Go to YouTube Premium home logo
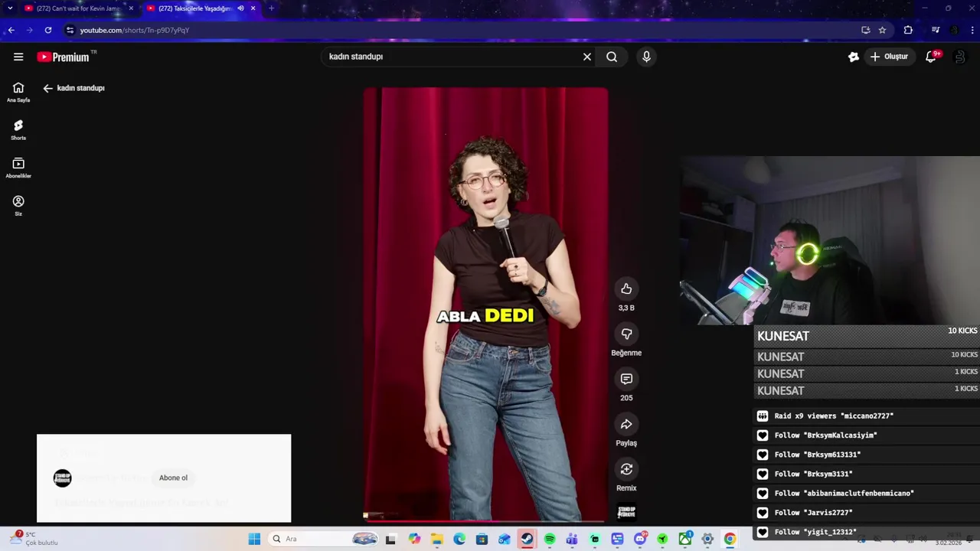This screenshot has height=551, width=980. point(63,57)
